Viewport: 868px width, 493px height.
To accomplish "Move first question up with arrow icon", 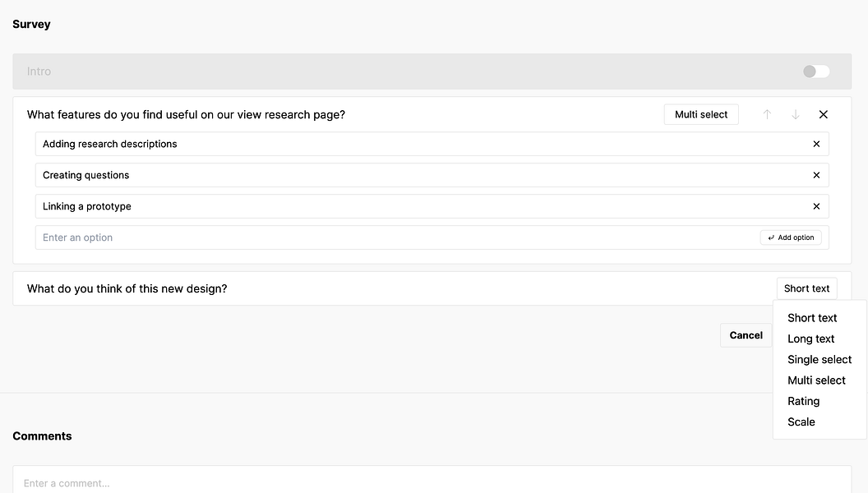I will (767, 115).
